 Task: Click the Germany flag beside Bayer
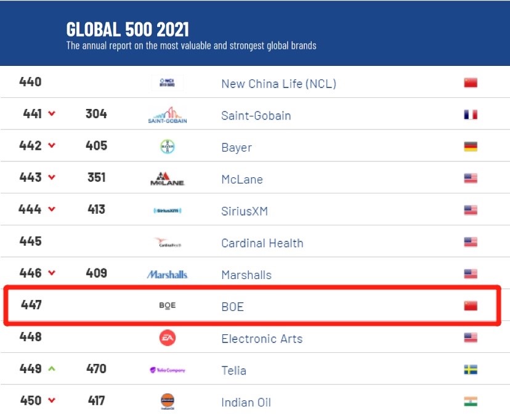[x=471, y=147]
